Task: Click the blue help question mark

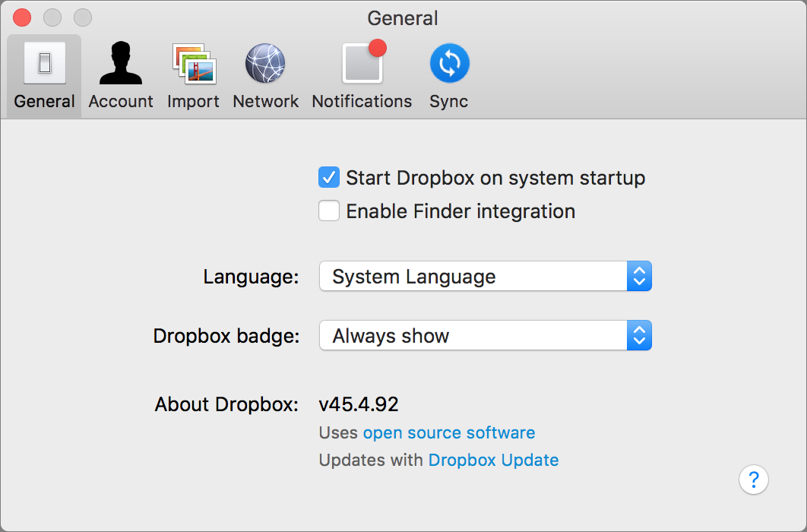Action: [753, 480]
